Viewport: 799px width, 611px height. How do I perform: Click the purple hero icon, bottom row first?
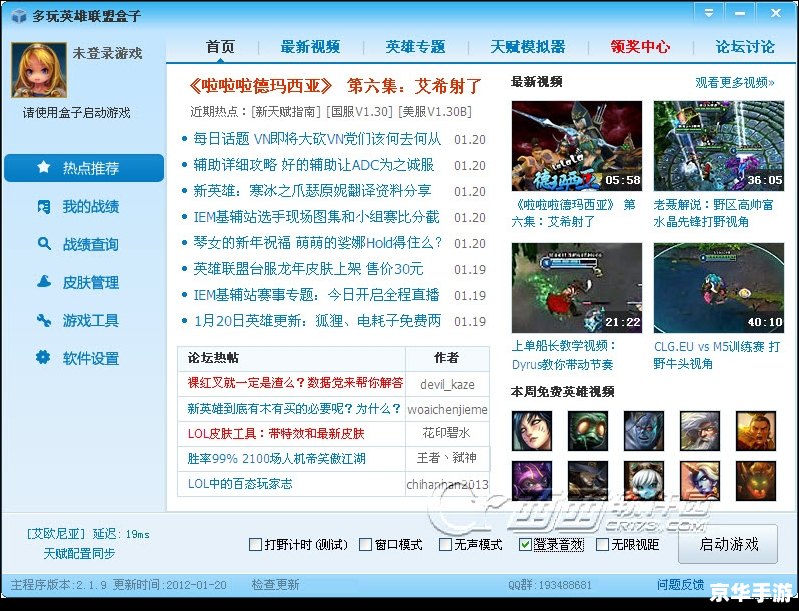(532, 481)
